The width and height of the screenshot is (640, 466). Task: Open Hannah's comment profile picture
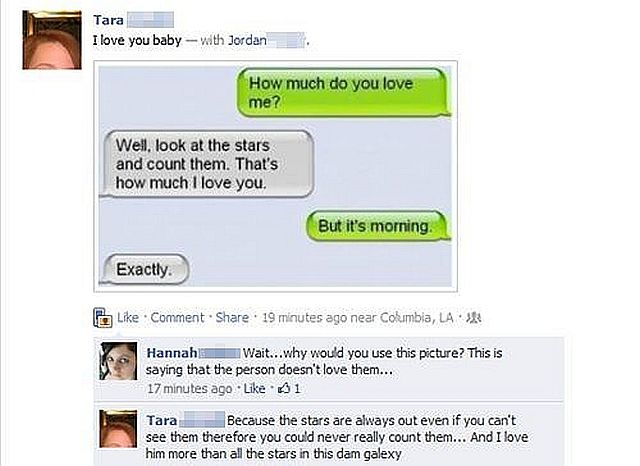coord(118,361)
